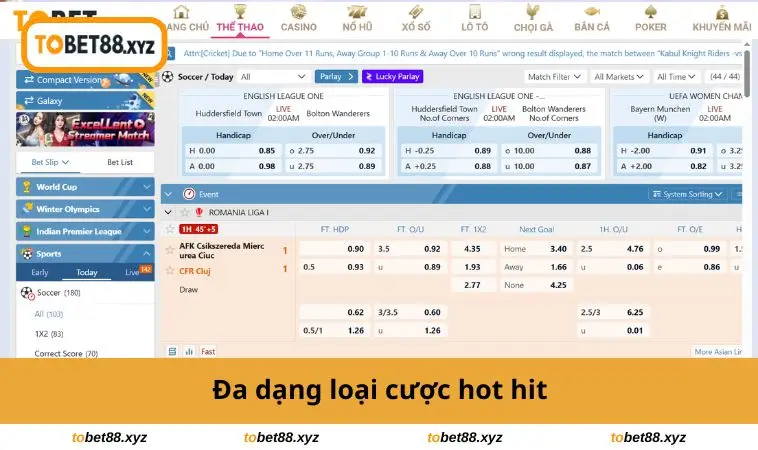758x450 pixels.
Task: Open the Bắn Cá fishing games
Action: coord(592,18)
